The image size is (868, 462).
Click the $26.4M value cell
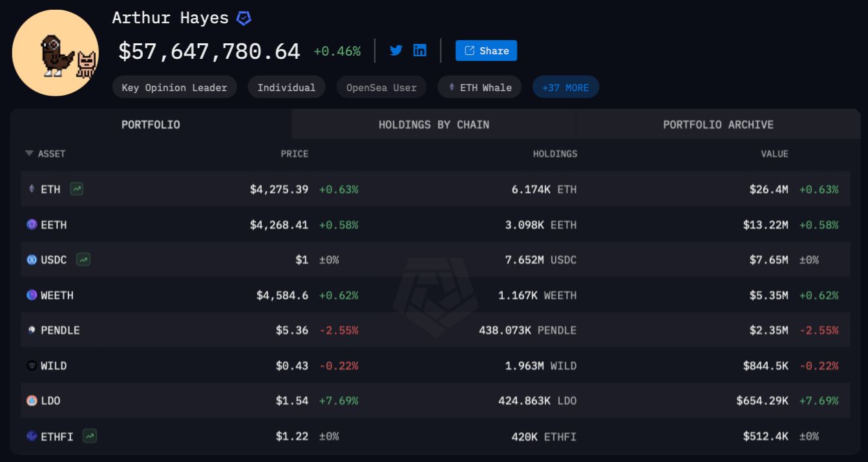769,189
